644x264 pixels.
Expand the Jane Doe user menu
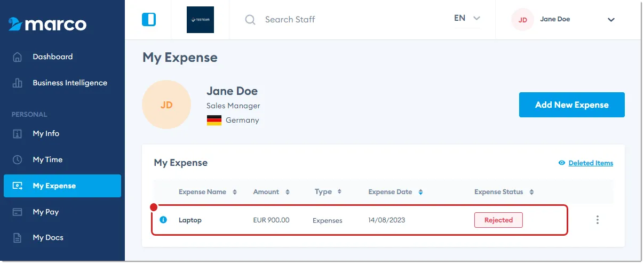point(611,20)
